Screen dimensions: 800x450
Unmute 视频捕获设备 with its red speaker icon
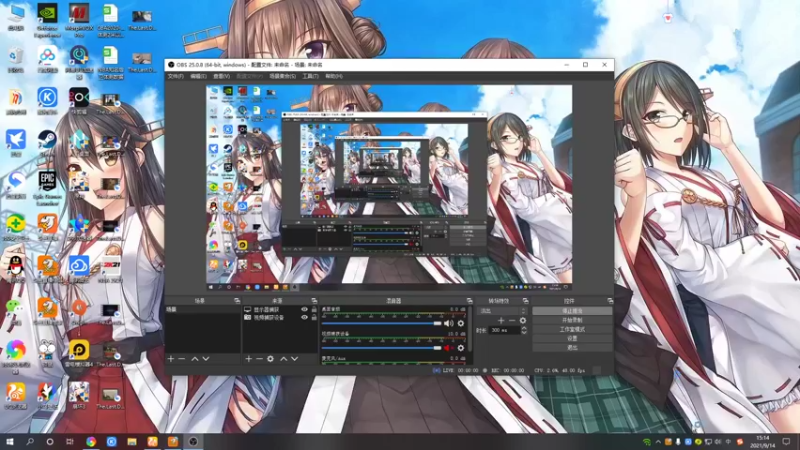coord(448,348)
